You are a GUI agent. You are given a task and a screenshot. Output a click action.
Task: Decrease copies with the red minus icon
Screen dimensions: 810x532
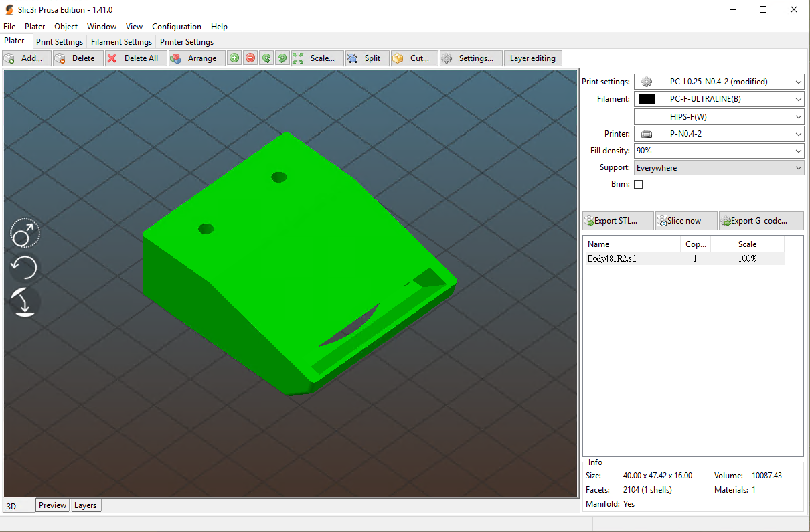[x=250, y=58]
